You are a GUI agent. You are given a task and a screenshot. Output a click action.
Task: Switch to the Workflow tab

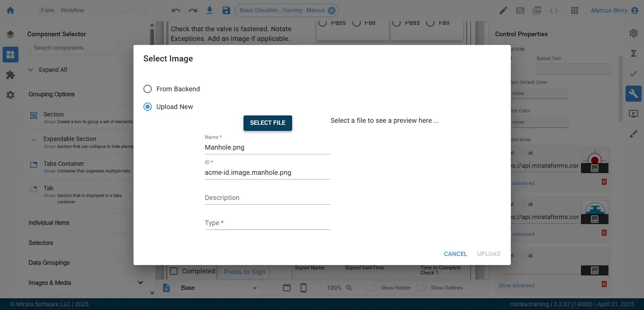[72, 10]
